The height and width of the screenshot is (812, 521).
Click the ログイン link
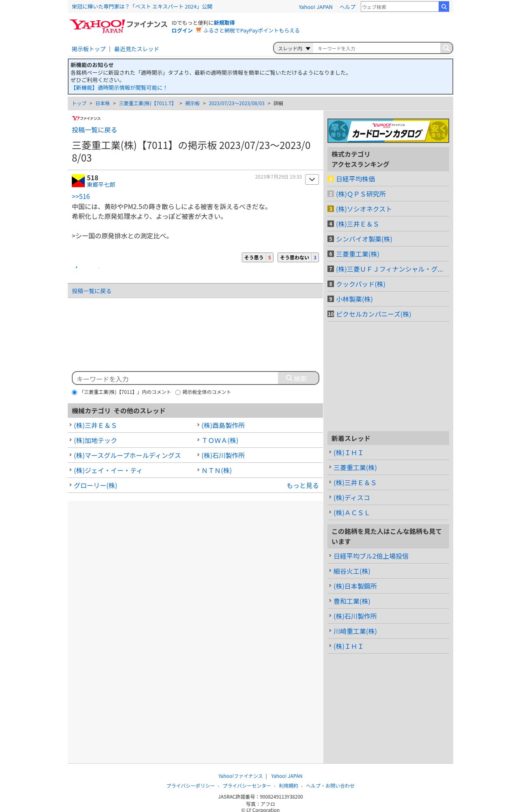click(x=182, y=30)
